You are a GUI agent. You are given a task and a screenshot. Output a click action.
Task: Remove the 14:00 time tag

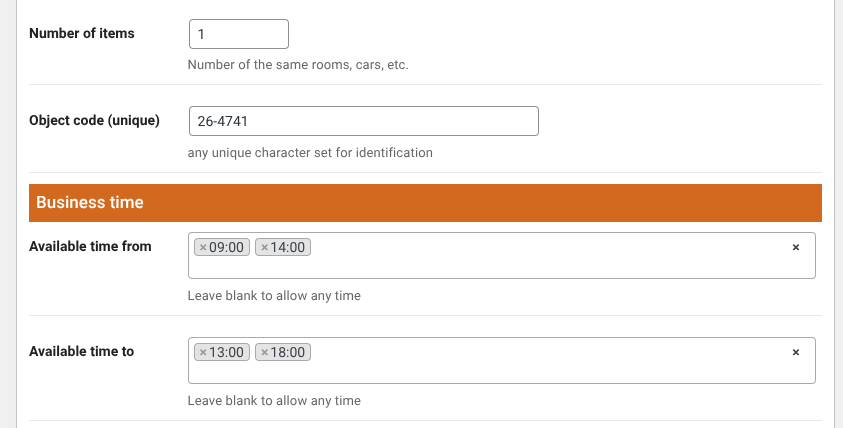click(265, 247)
